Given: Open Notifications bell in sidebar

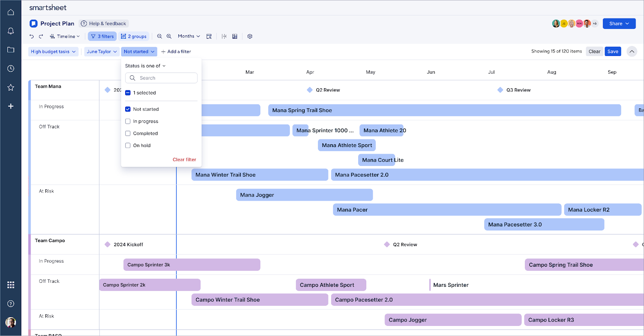Looking at the screenshot, I should (x=11, y=31).
